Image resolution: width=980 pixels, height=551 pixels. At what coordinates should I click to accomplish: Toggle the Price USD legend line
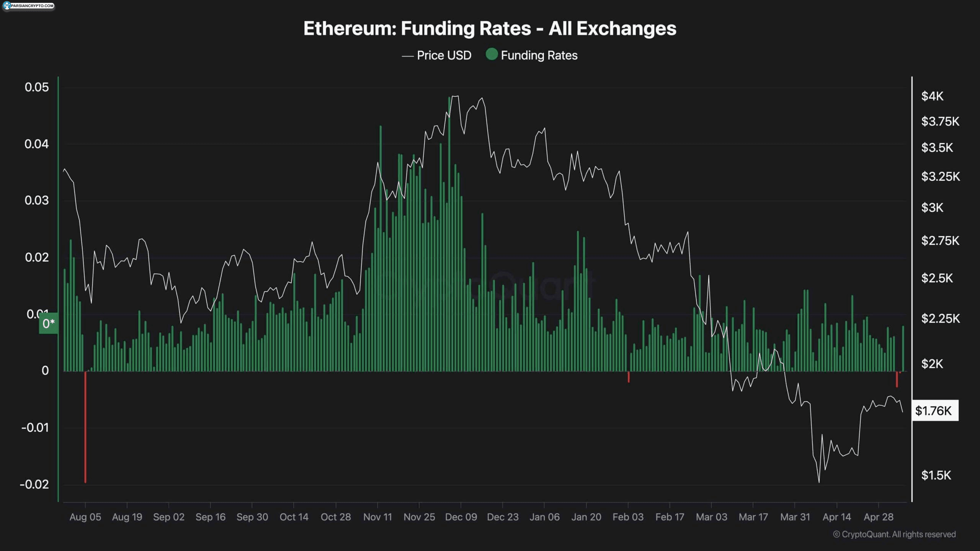click(408, 56)
